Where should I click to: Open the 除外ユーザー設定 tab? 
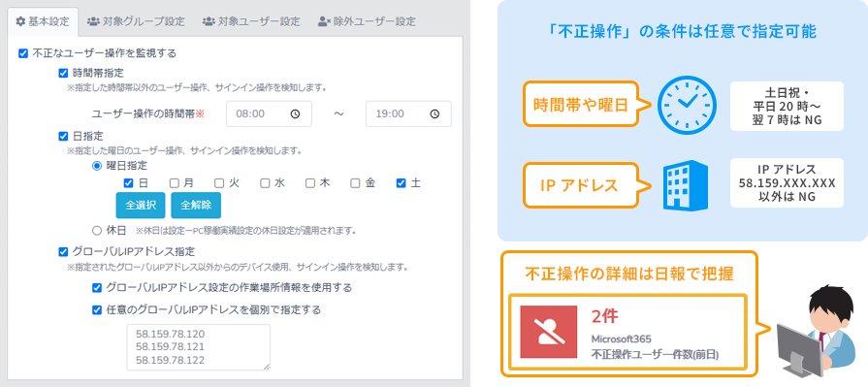click(x=367, y=22)
